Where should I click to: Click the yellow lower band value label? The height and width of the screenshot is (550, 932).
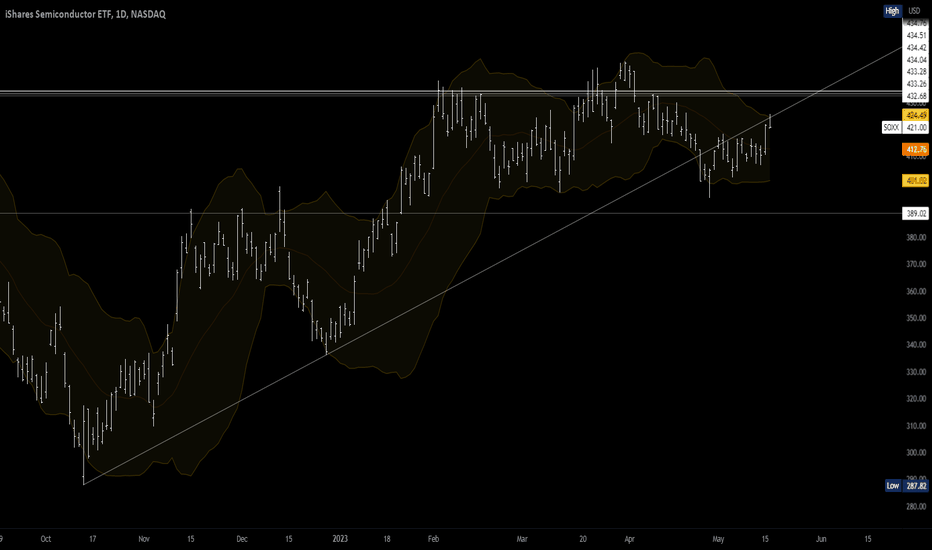pos(916,180)
